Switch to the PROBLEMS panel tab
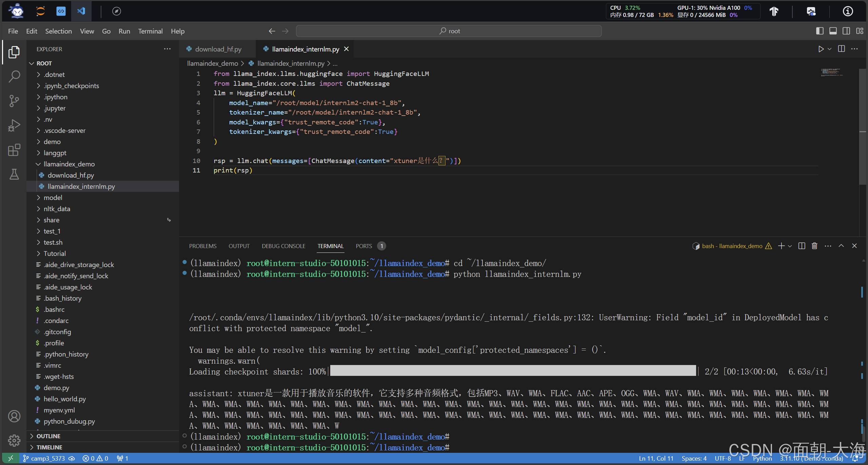Image resolution: width=868 pixels, height=465 pixels. [202, 246]
